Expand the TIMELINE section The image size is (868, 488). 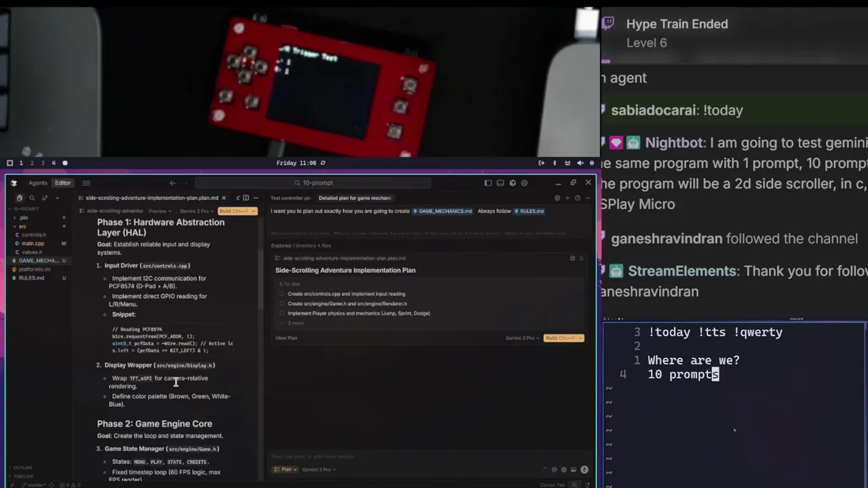click(x=23, y=476)
